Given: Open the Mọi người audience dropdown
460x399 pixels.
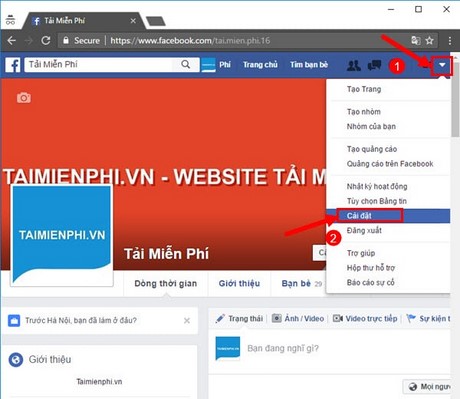Looking at the screenshot, I should 427,387.
